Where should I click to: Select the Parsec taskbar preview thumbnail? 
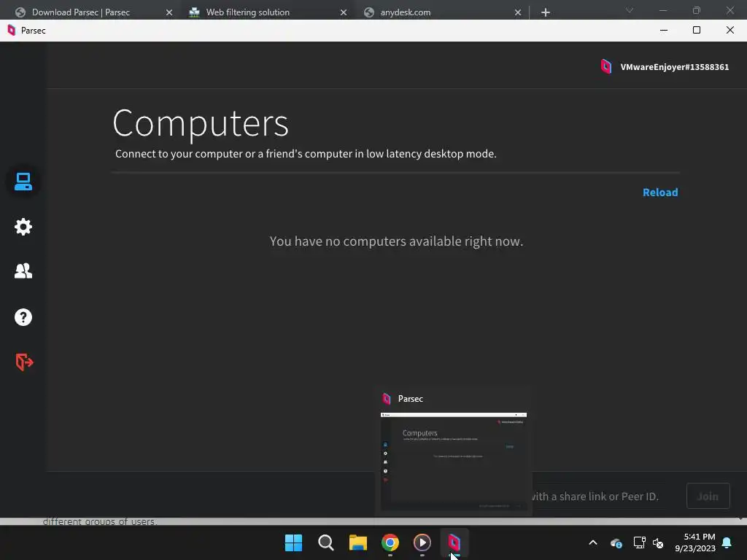(454, 461)
